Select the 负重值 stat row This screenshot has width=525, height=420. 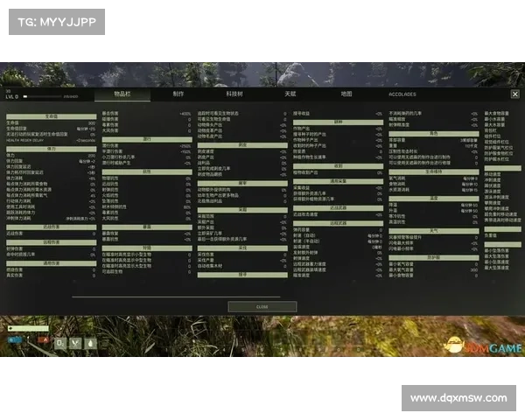point(502,235)
